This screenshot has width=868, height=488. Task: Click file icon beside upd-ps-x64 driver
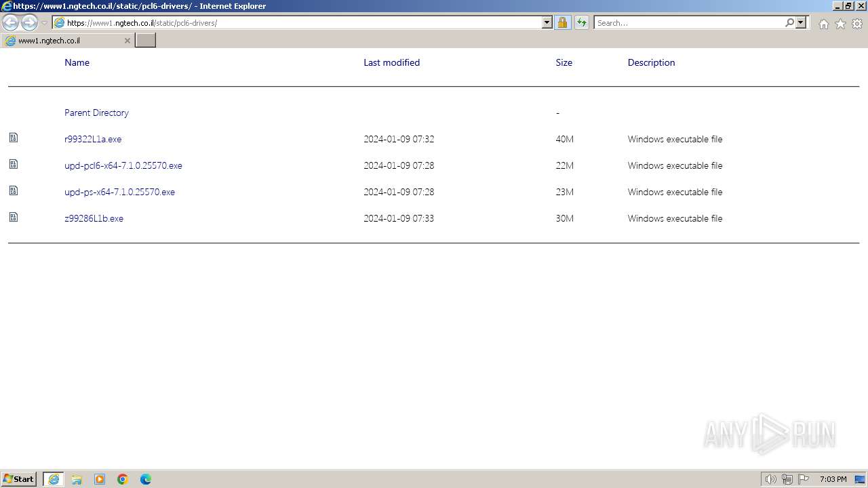coord(14,190)
